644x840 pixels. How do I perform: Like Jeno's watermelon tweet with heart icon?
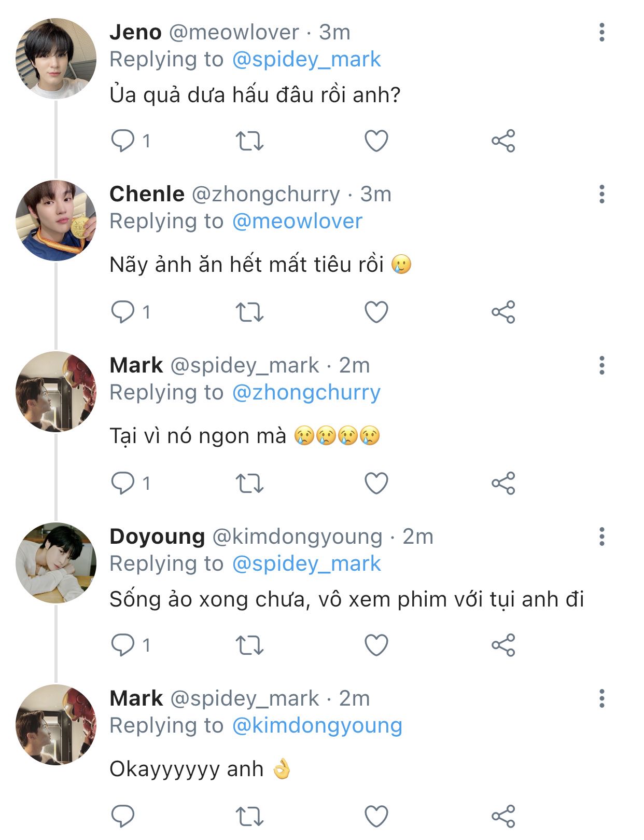coord(376,141)
